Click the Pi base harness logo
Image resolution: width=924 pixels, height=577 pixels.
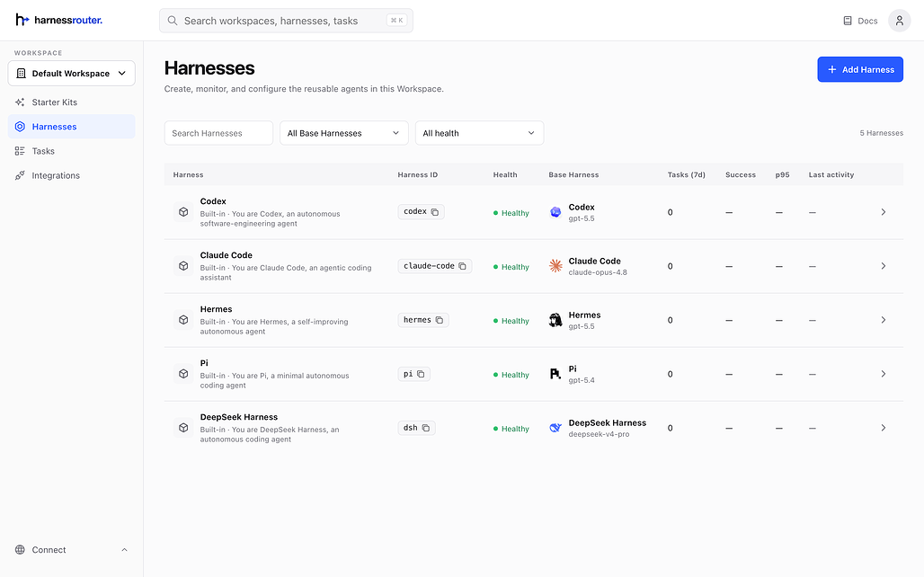point(555,374)
